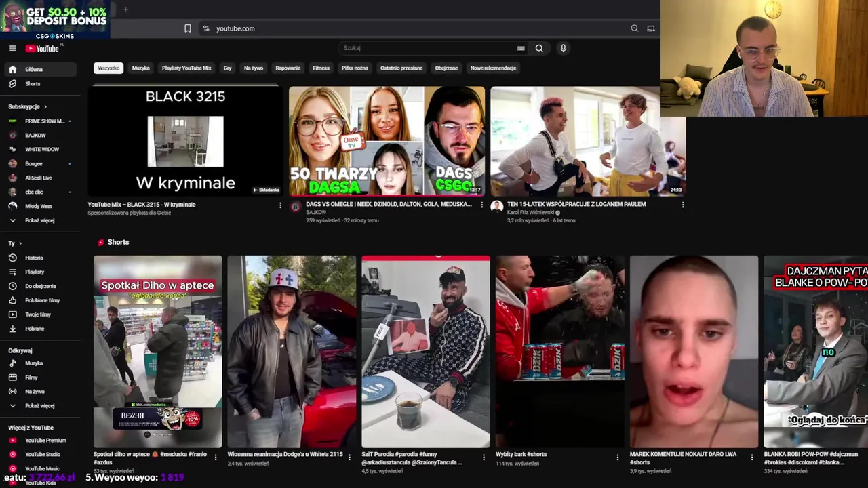Open options for MAREK KOMENTUJE NOKAUT short
Screen dimensions: 868x488
coord(751,457)
